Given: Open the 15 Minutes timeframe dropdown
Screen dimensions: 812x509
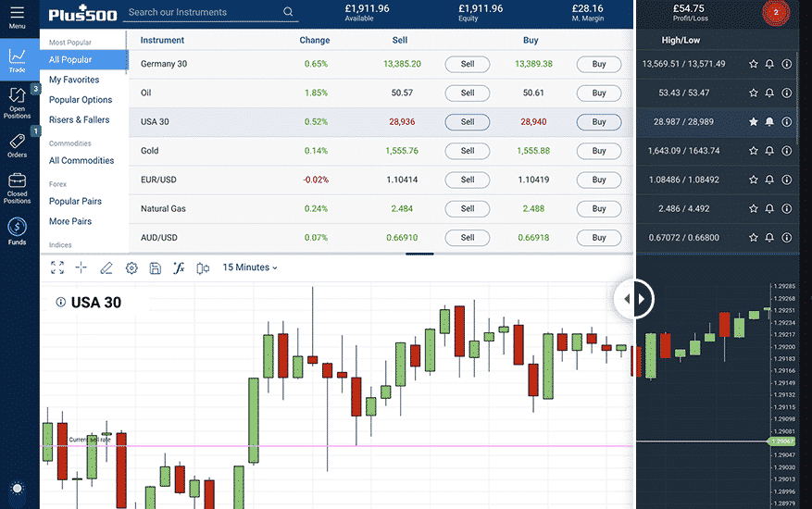Looking at the screenshot, I should pyautogui.click(x=250, y=267).
